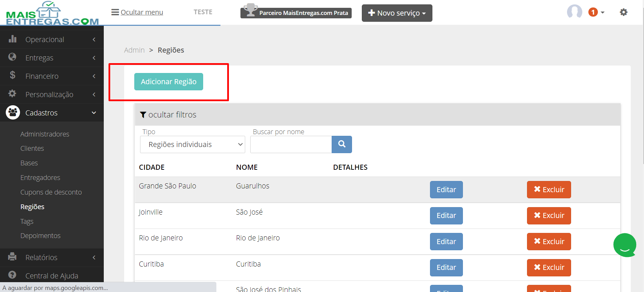Image resolution: width=644 pixels, height=292 pixels.
Task: Click the Financeiro dollar icon
Action: (13, 75)
